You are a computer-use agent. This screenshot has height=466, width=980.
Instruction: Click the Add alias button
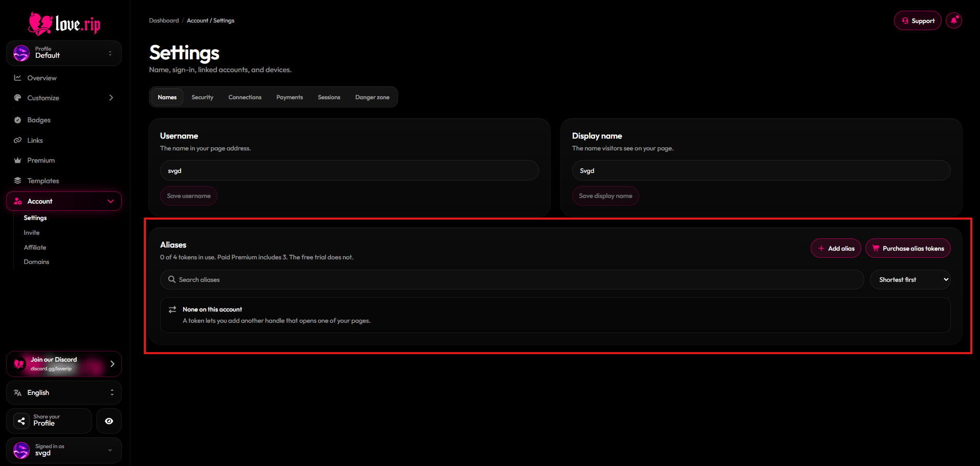click(836, 248)
